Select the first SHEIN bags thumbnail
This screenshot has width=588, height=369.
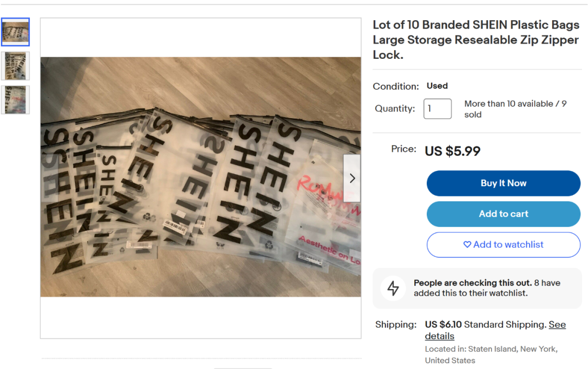pos(15,32)
